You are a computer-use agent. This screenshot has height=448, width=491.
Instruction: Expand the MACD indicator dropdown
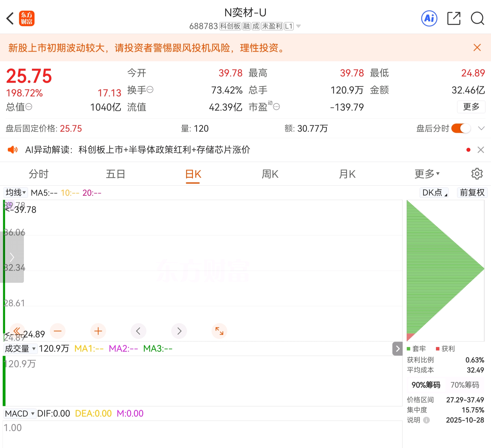pyautogui.click(x=20, y=413)
